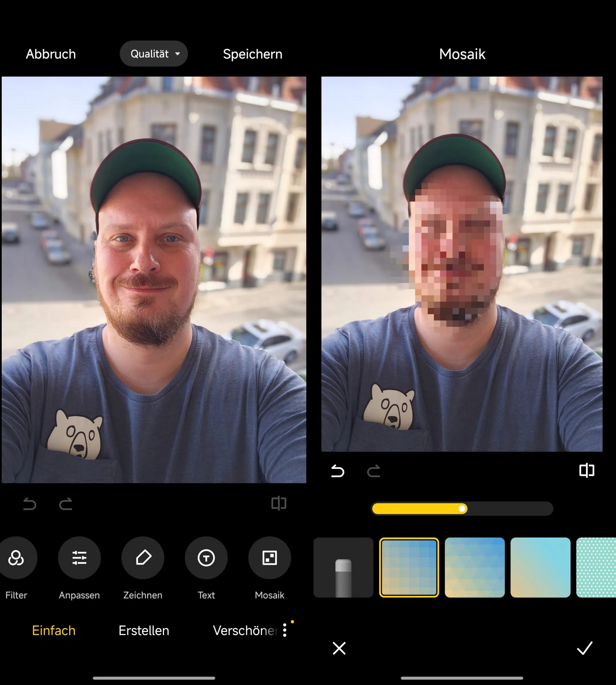This screenshot has width=616, height=685.
Task: Undo the last mosaic stroke
Action: pyautogui.click(x=337, y=471)
